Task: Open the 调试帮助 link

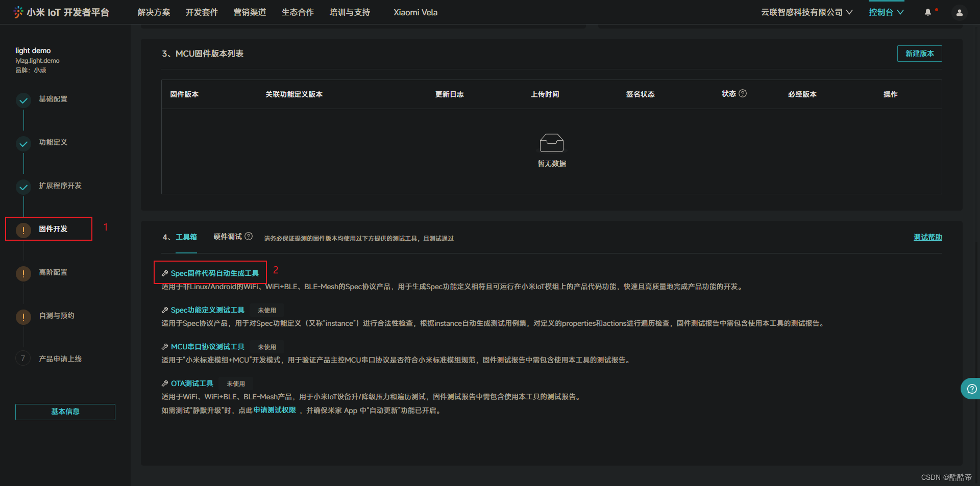Action: pos(928,237)
